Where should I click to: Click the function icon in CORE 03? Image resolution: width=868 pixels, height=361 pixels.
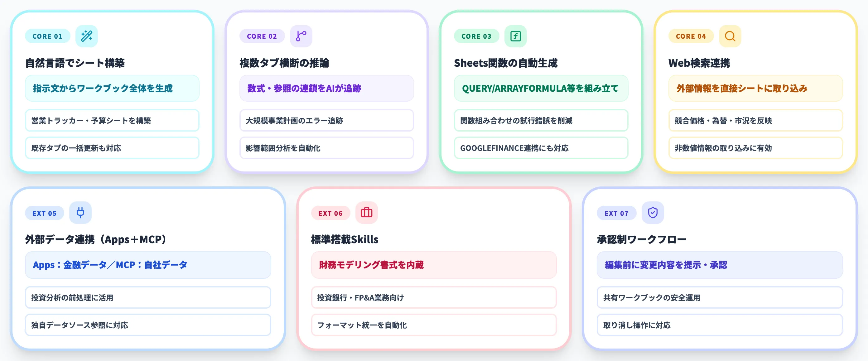pos(516,36)
